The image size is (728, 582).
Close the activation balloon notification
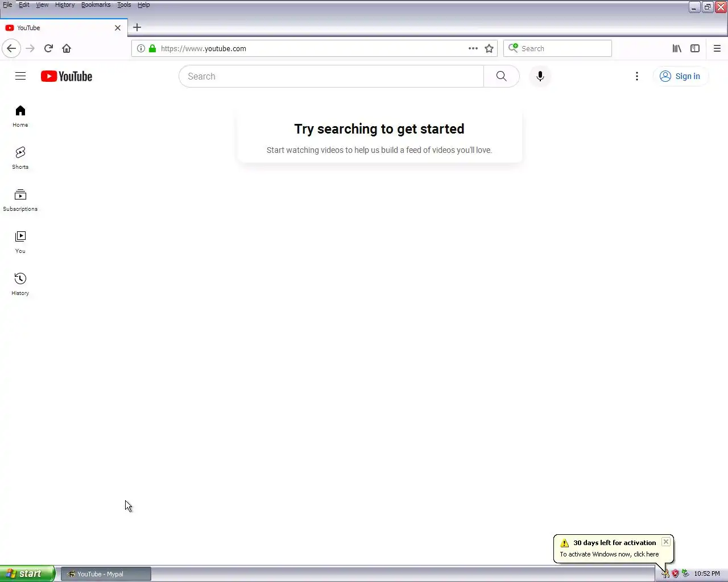[x=666, y=542]
